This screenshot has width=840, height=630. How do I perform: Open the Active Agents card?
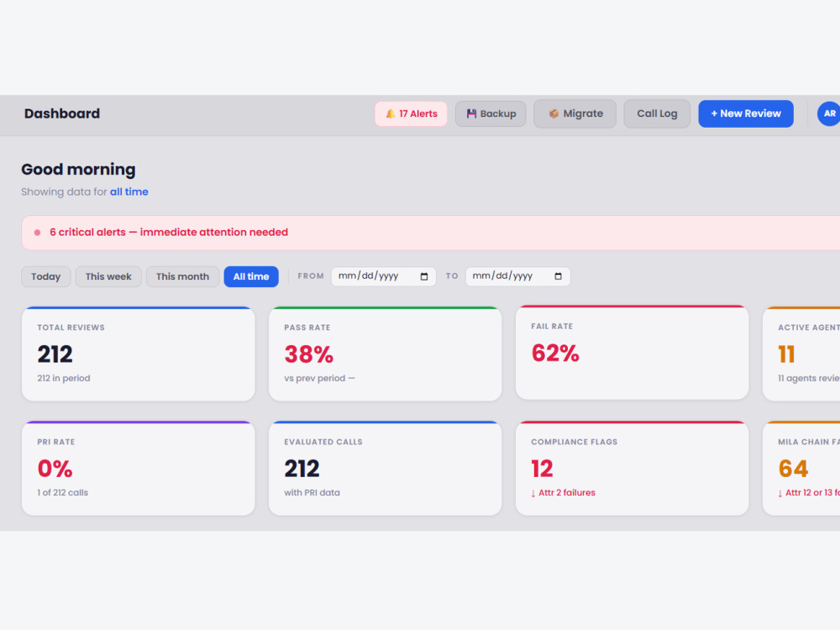coord(801,354)
